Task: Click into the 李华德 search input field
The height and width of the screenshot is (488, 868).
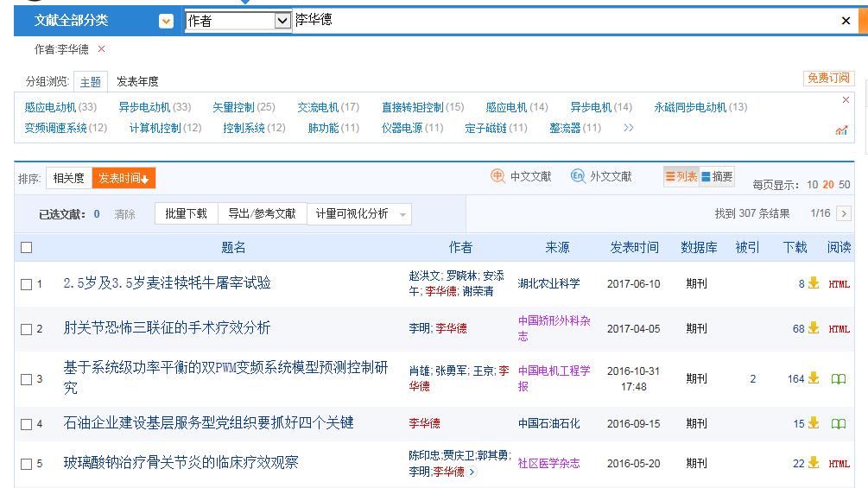Action: tap(565, 21)
